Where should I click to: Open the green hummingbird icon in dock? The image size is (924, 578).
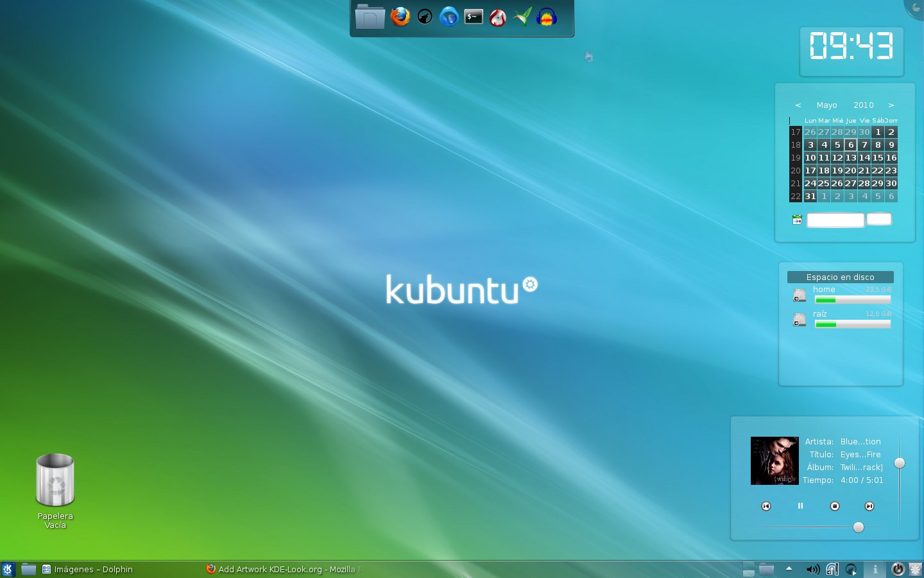[522, 17]
